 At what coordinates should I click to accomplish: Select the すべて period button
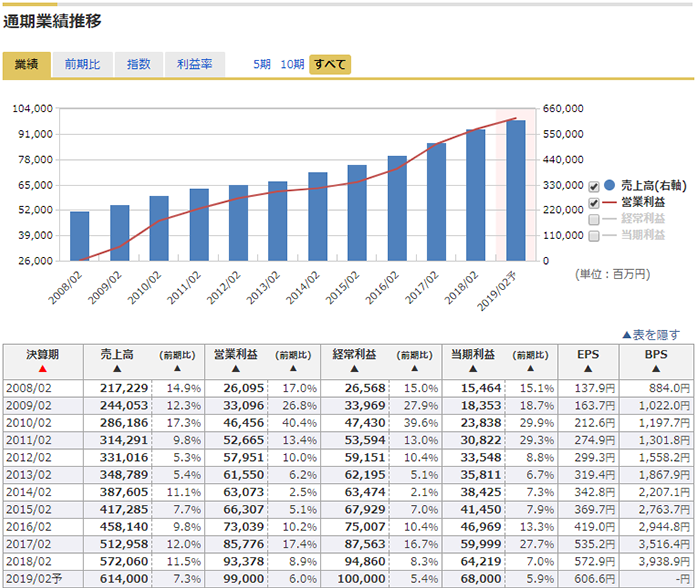[330, 65]
